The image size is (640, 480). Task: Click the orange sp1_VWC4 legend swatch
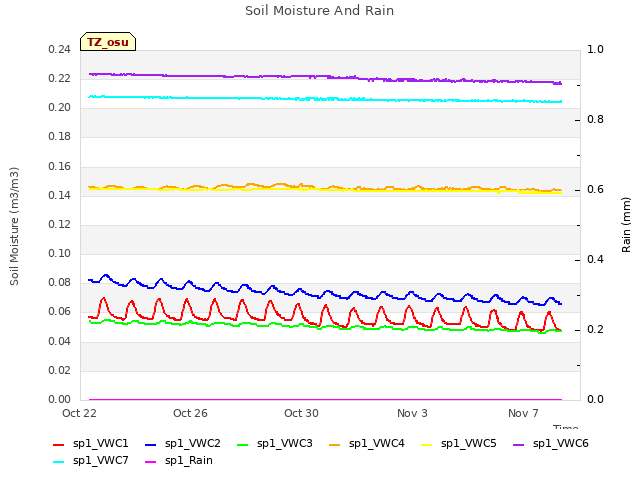(x=334, y=444)
